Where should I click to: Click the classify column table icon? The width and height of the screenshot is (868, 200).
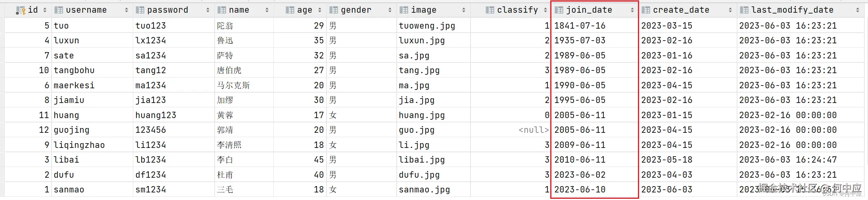point(490,10)
